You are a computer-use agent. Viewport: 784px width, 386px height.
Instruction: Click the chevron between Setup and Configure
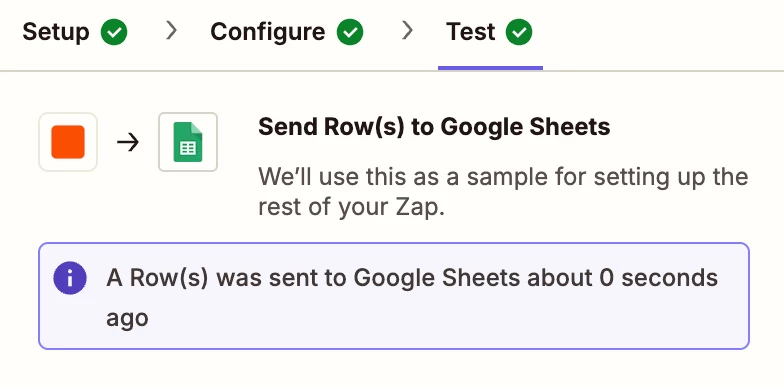click(x=172, y=31)
